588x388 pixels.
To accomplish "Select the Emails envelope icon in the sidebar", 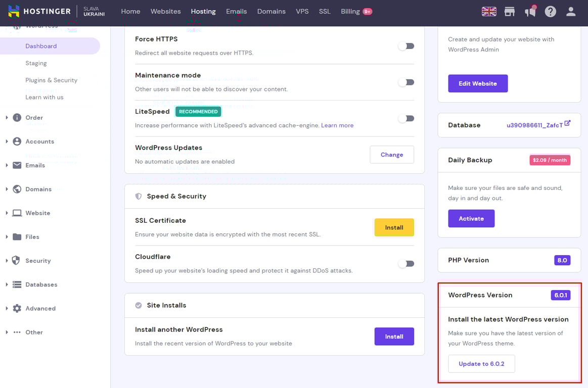I will pyautogui.click(x=16, y=165).
